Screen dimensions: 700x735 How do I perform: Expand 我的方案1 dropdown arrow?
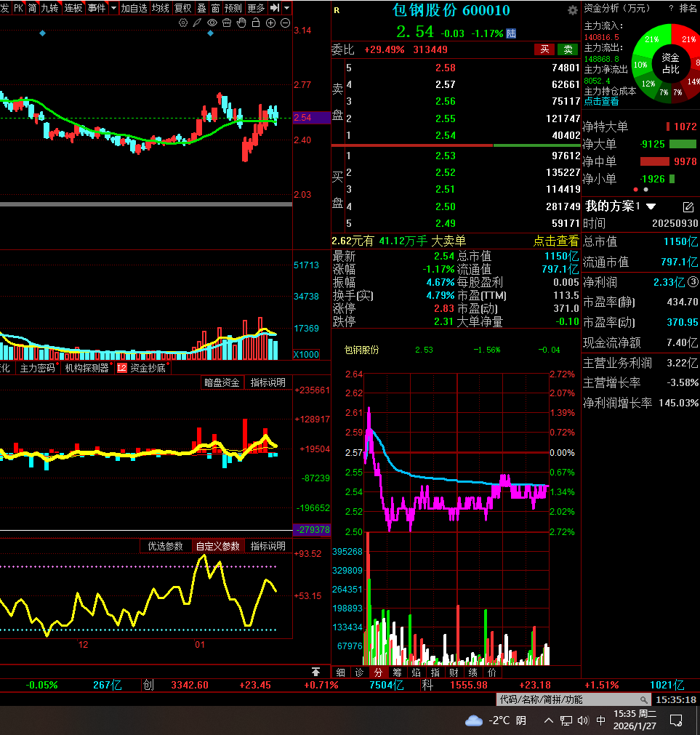click(x=651, y=206)
